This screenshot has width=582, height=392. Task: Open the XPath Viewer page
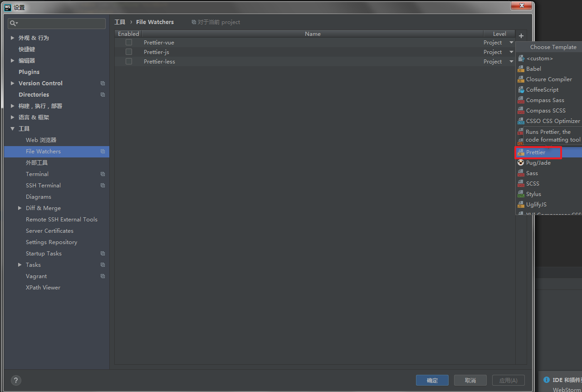click(x=43, y=288)
